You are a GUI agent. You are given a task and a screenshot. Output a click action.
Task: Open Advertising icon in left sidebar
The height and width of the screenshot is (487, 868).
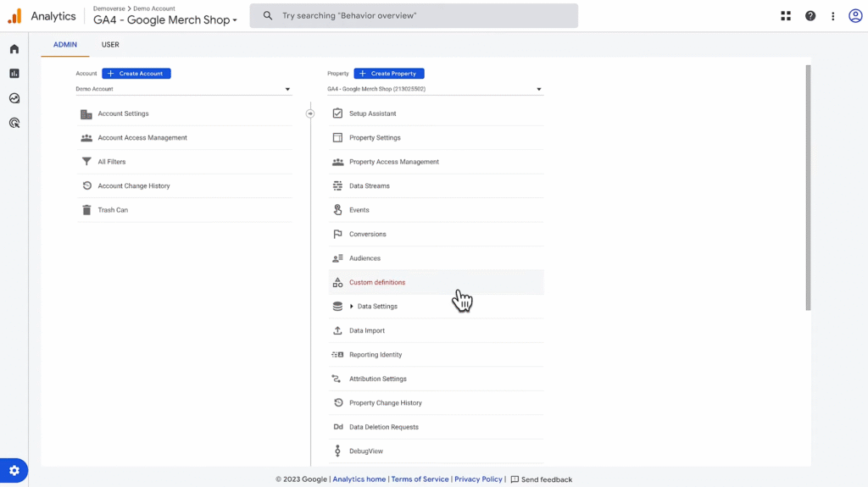pos(14,123)
